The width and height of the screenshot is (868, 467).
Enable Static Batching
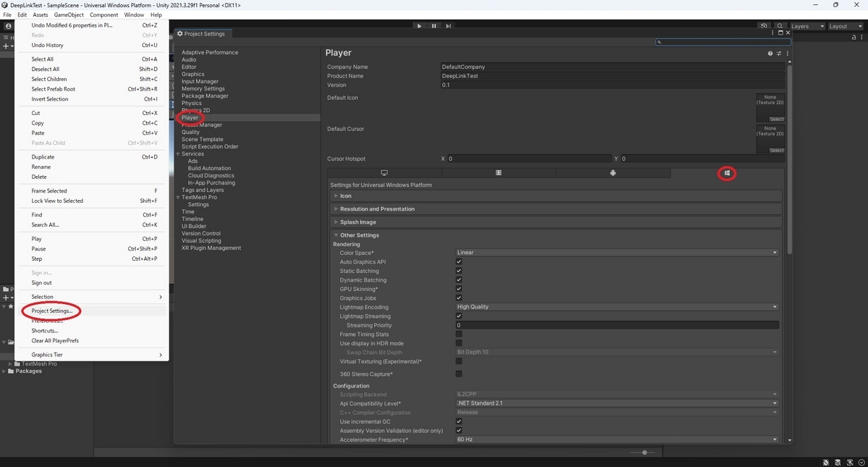coord(459,271)
